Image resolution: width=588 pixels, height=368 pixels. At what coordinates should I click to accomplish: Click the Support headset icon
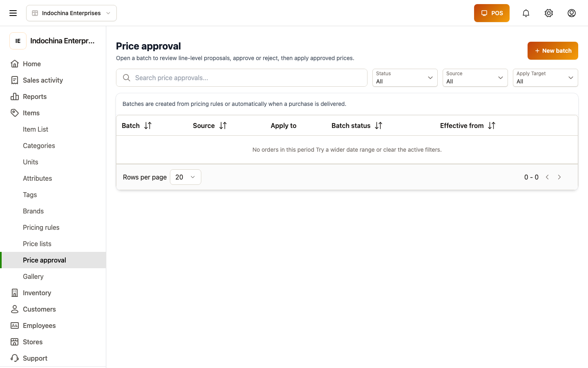[15, 358]
